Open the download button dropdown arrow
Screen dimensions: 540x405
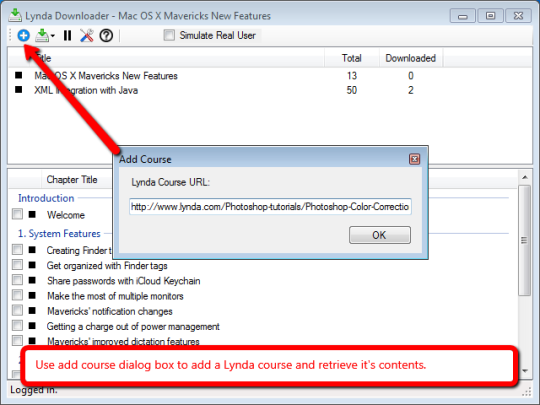click(x=53, y=35)
